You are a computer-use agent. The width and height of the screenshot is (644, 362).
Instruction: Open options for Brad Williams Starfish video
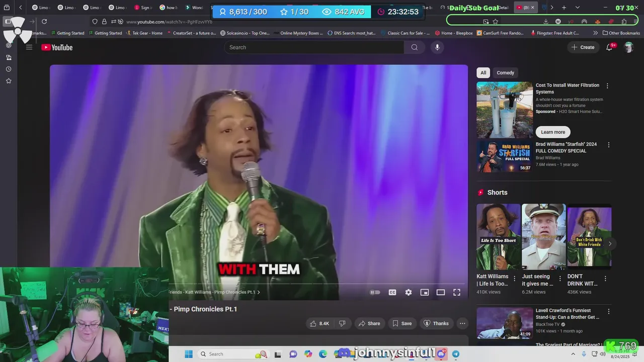tap(609, 145)
